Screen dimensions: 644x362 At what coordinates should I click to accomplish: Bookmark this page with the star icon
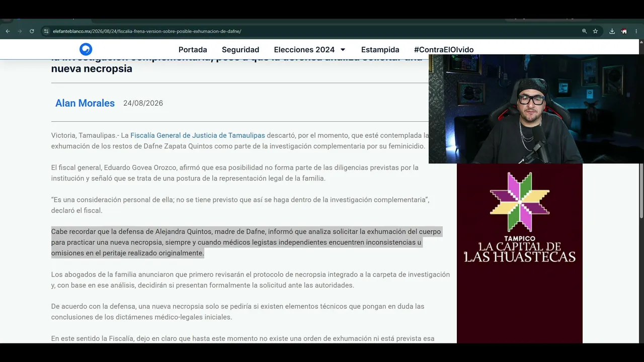(595, 31)
